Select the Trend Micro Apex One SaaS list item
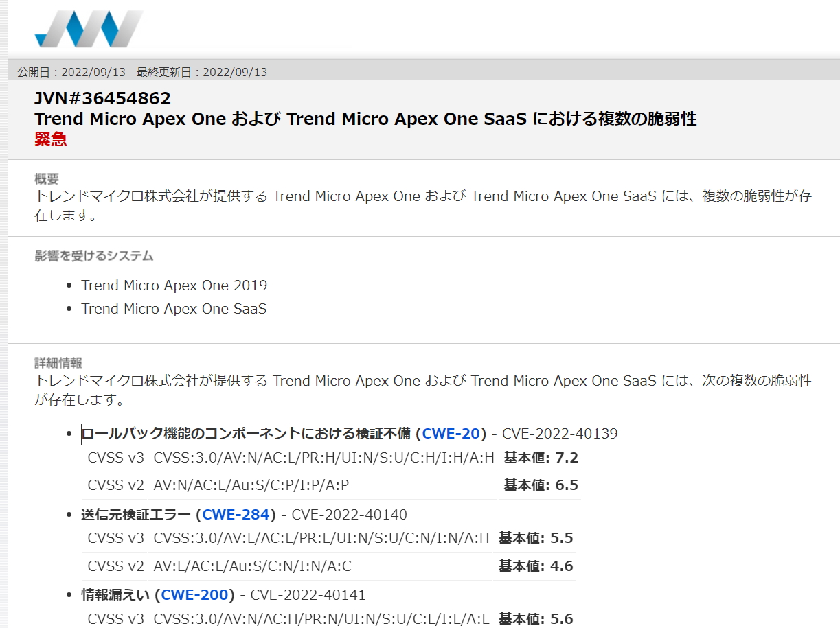The height and width of the screenshot is (628, 840). (174, 309)
